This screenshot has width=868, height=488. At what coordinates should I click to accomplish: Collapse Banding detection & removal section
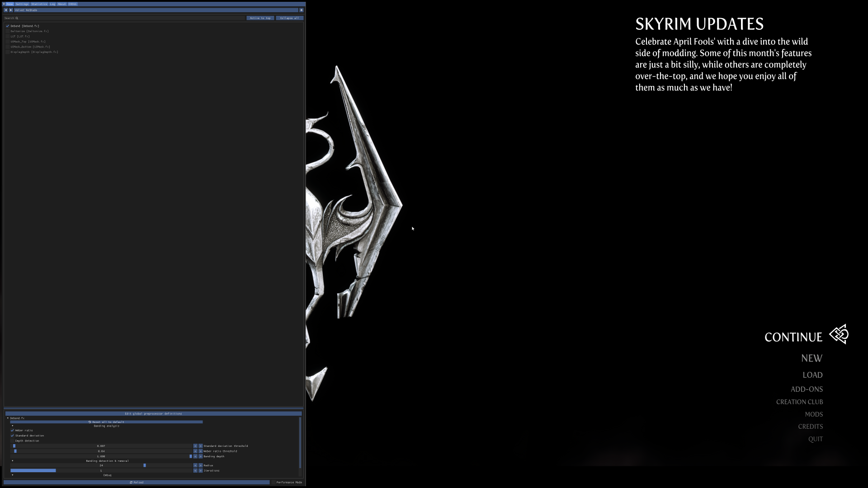[13, 461]
